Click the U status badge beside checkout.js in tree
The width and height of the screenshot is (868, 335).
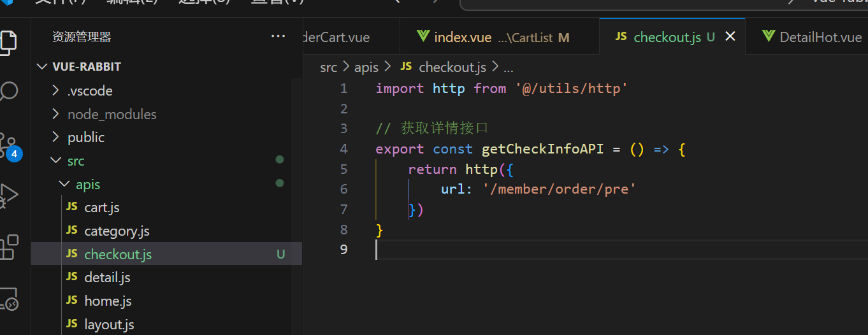[x=280, y=254]
